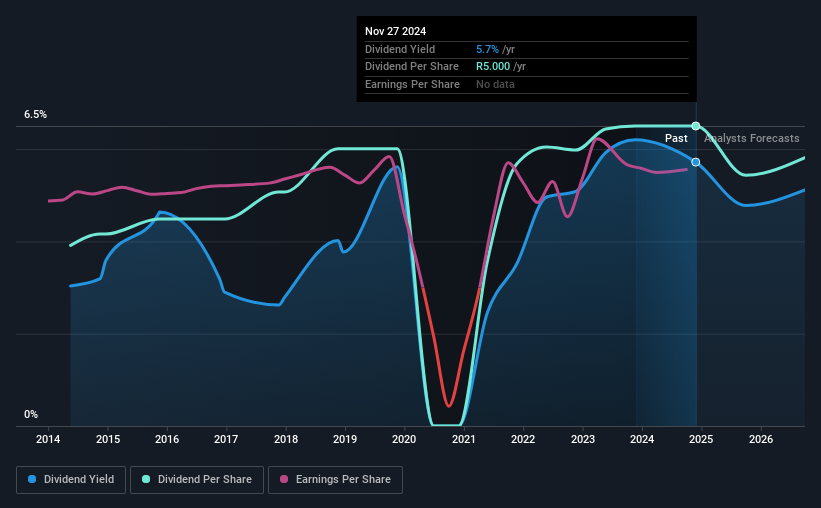The width and height of the screenshot is (821, 508).
Task: Click the Analysts Forecasts label
Action: (x=751, y=138)
